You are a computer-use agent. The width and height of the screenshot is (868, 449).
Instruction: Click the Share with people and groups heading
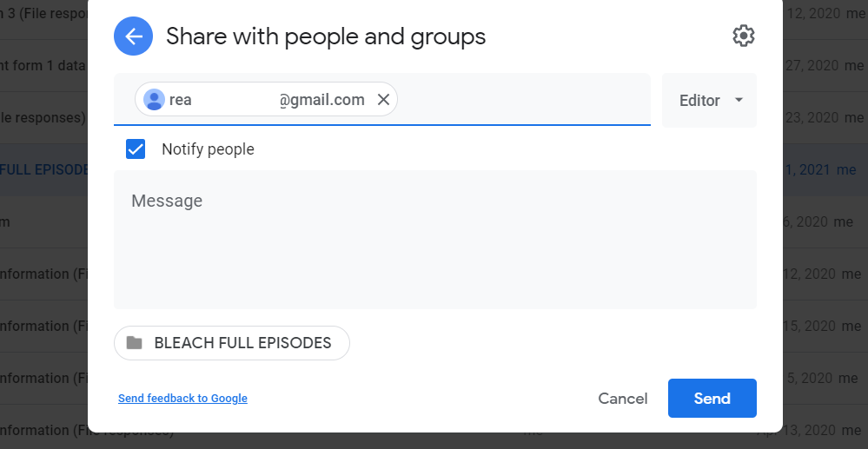click(x=326, y=36)
